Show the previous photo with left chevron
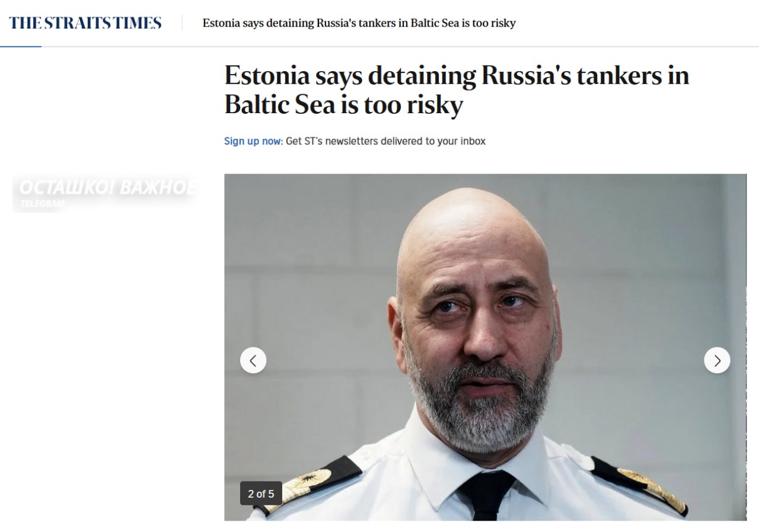 point(253,360)
